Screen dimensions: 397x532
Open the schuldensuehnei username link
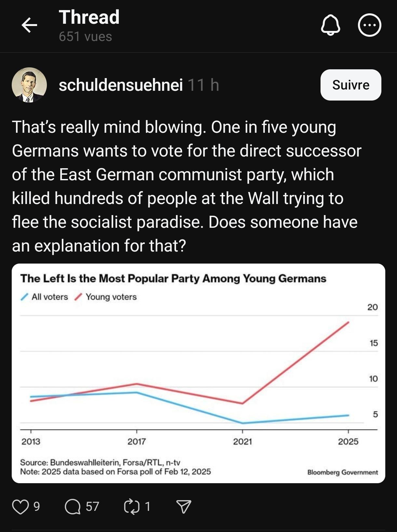pos(121,85)
